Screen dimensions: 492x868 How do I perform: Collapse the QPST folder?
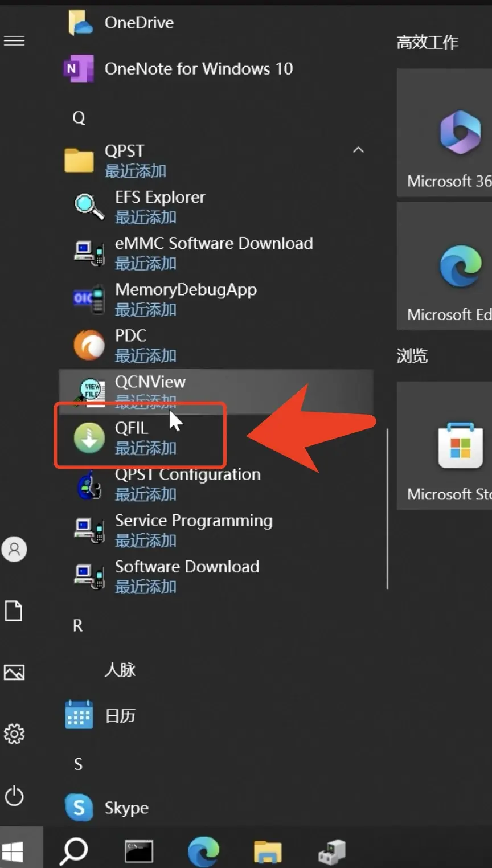tap(358, 150)
